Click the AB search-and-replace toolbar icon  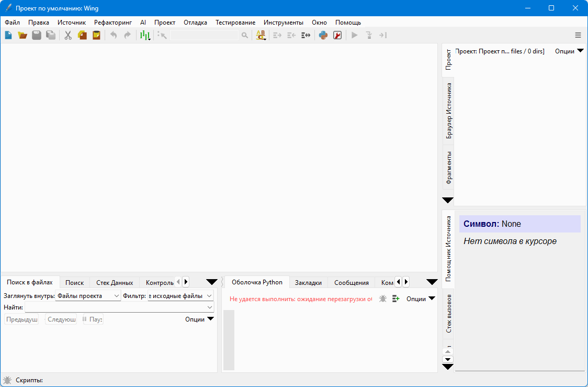pyautogui.click(x=261, y=35)
